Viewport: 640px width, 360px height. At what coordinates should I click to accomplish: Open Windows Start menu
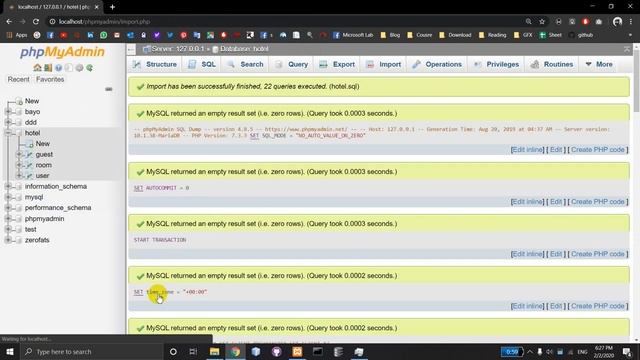[x=10, y=352]
